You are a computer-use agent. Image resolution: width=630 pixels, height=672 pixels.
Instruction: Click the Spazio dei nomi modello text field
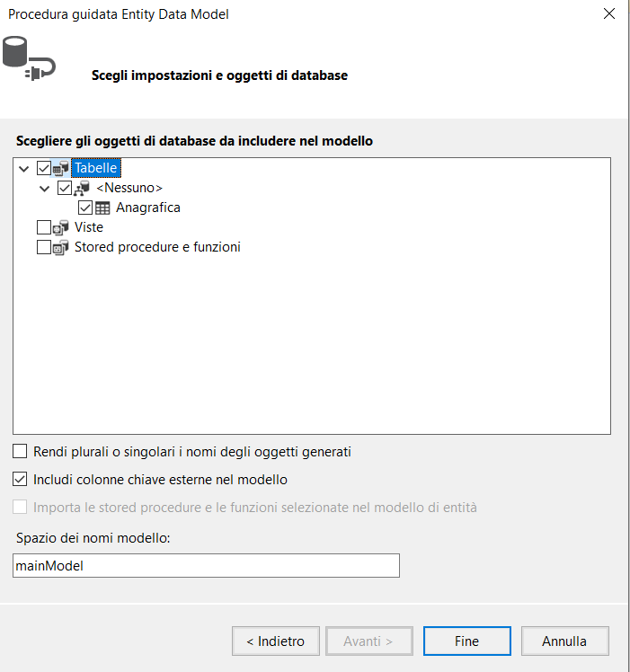(x=206, y=566)
